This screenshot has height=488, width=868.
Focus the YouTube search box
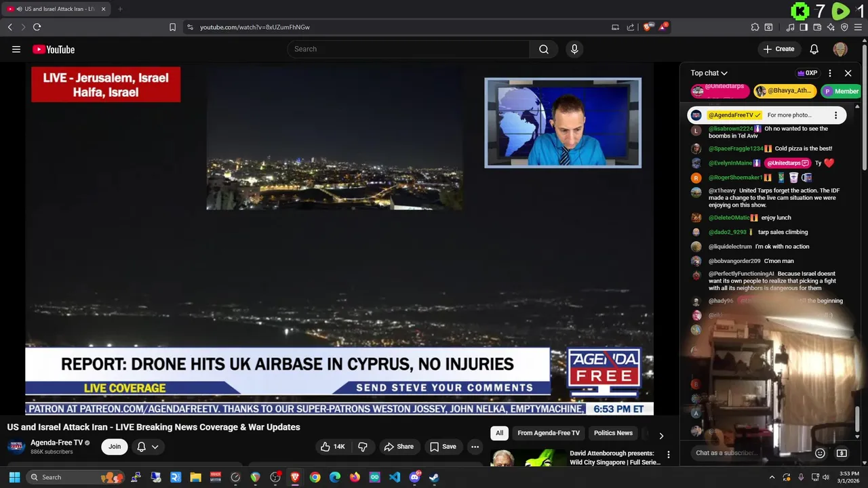pos(409,49)
